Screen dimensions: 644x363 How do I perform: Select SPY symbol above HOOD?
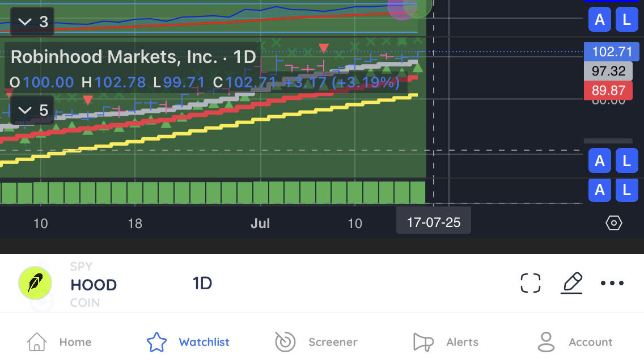pyautogui.click(x=81, y=267)
